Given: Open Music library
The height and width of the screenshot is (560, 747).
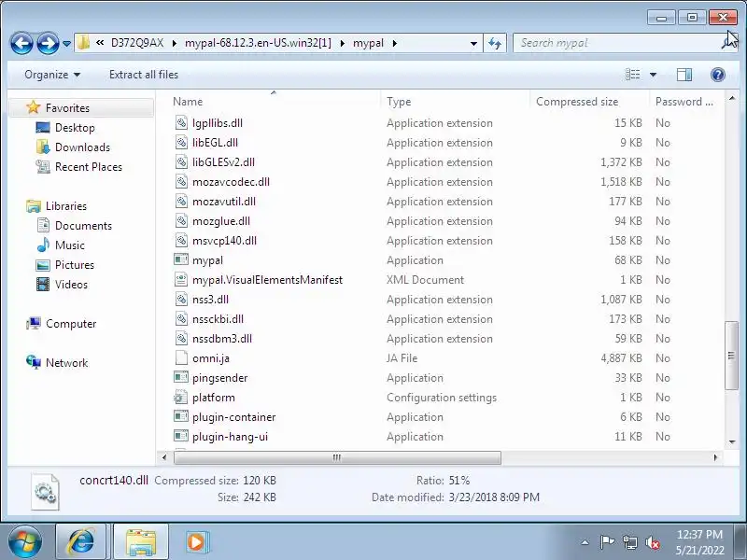Looking at the screenshot, I should pyautogui.click(x=69, y=245).
